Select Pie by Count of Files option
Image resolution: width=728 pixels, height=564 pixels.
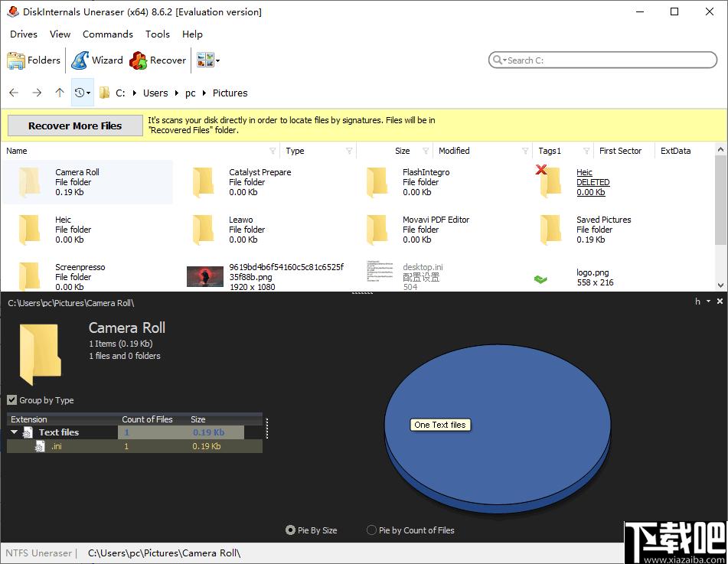[x=371, y=530]
